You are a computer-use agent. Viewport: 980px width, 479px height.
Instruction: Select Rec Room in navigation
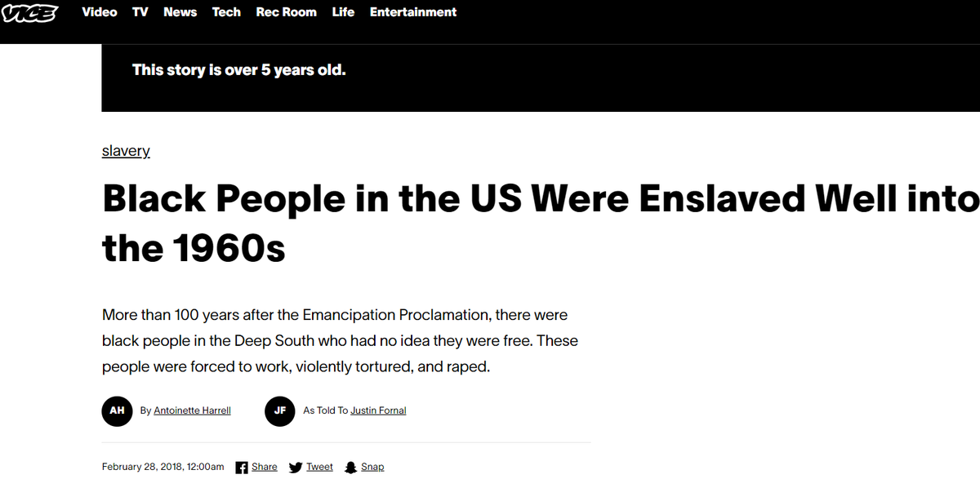point(286,12)
